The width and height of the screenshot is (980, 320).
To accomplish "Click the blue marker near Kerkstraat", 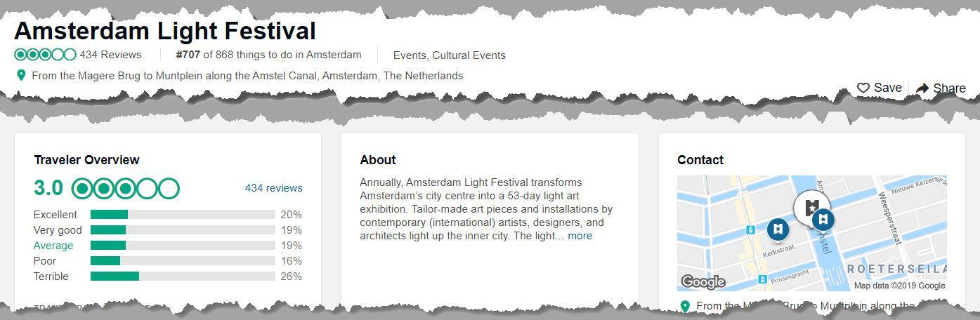I will point(778,229).
